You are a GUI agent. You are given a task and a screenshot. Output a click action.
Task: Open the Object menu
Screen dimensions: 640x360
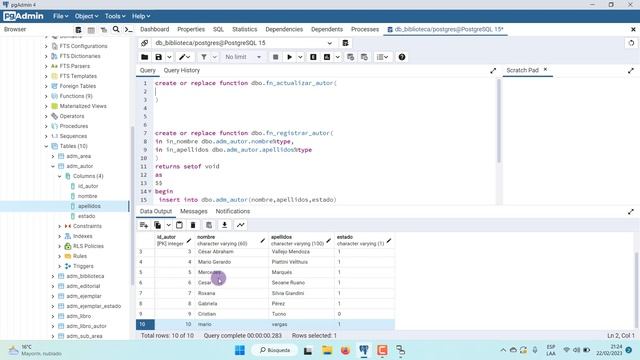click(86, 16)
